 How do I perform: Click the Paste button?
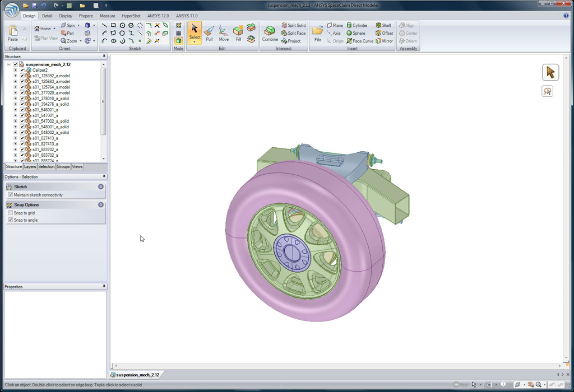[12, 34]
